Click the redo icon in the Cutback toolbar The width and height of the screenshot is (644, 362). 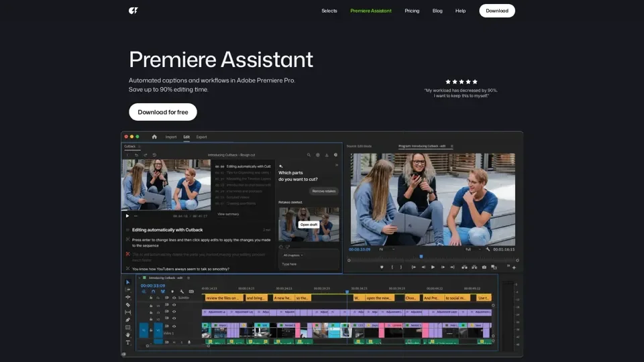[146, 155]
